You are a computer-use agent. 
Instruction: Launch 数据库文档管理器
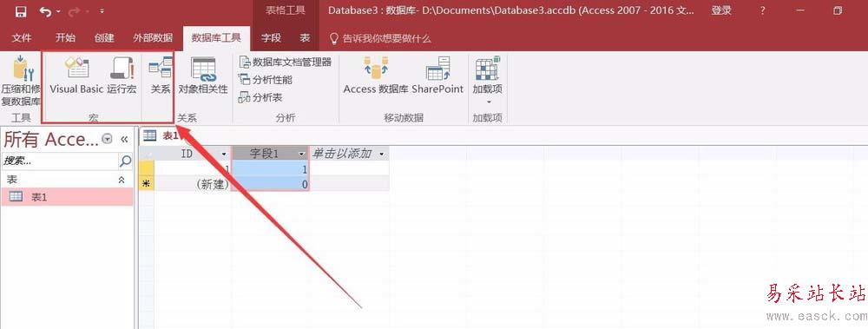[x=285, y=62]
